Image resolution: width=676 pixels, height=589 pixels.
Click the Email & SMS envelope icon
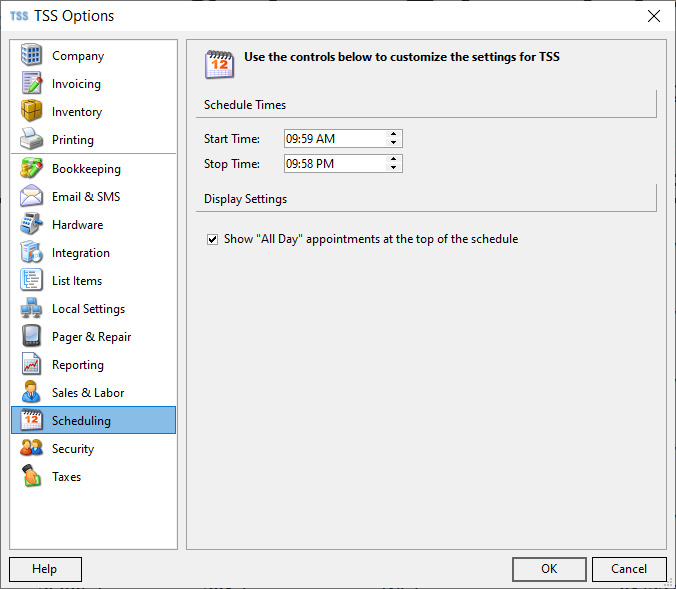tap(31, 196)
